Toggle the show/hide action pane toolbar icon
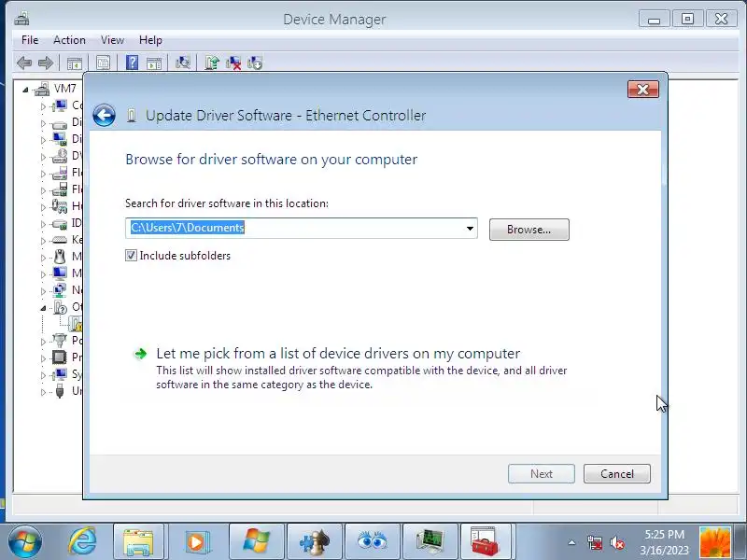This screenshot has width=747, height=560. (x=154, y=63)
